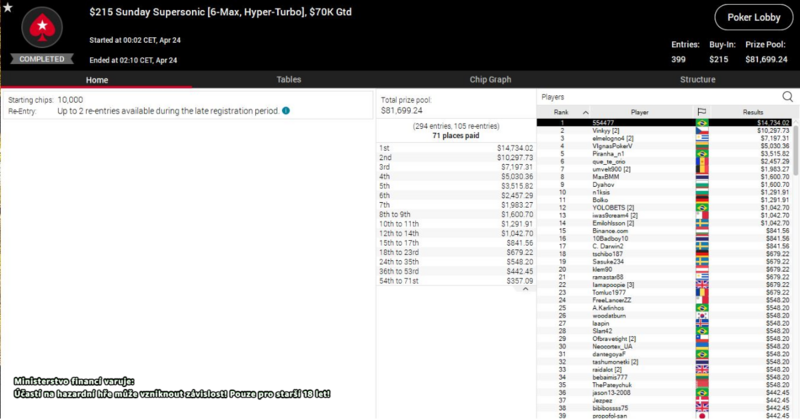
Task: Select player Slan42 in the list
Action: 602,331
